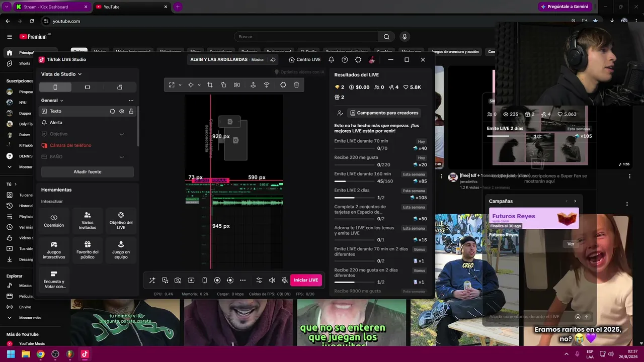644x362 pixels.
Task: Click the flip horizontal icon
Action: click(x=237, y=85)
